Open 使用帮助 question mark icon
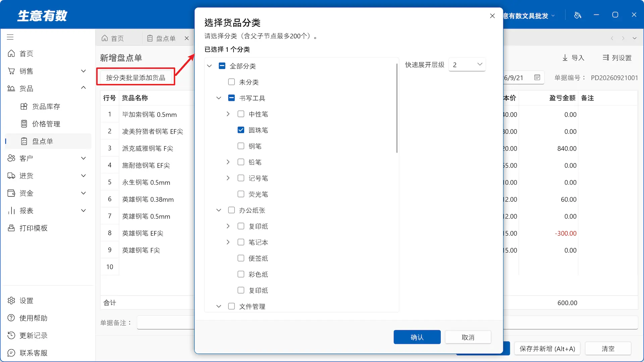The width and height of the screenshot is (644, 362). coord(11,318)
